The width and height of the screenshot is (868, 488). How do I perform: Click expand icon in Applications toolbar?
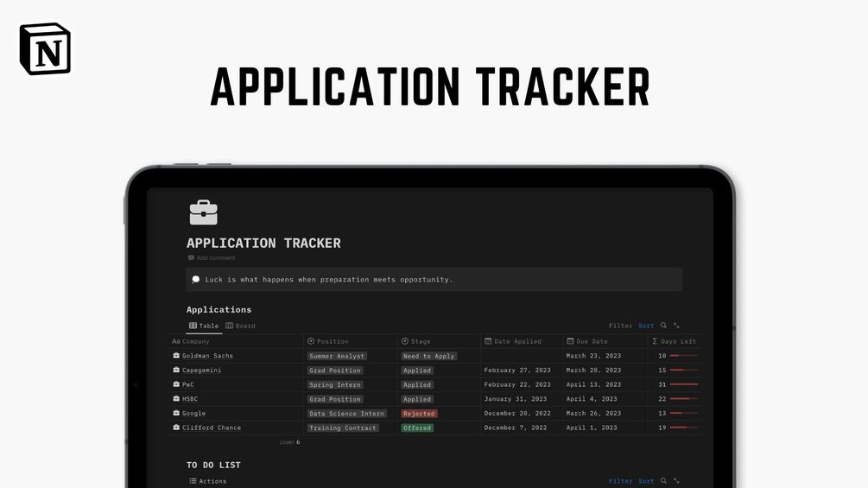point(676,326)
